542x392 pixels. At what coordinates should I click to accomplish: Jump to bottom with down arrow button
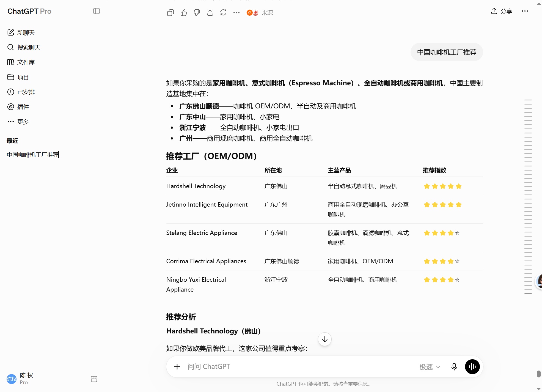[x=325, y=339]
